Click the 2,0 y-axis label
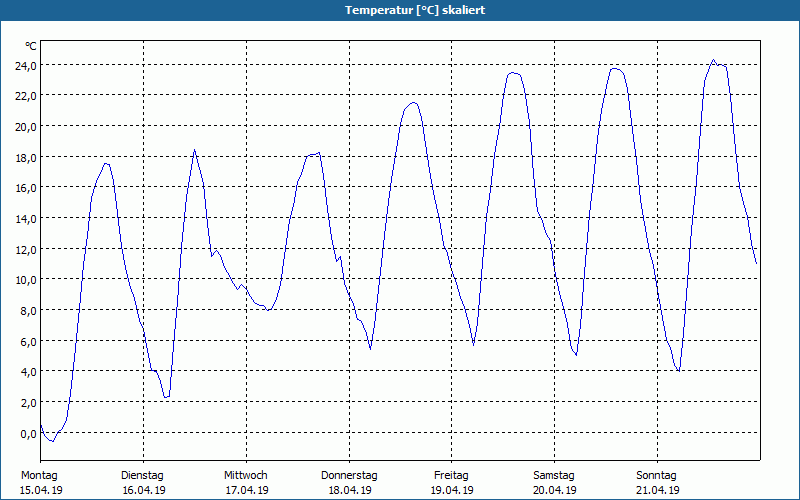 [x=28, y=403]
